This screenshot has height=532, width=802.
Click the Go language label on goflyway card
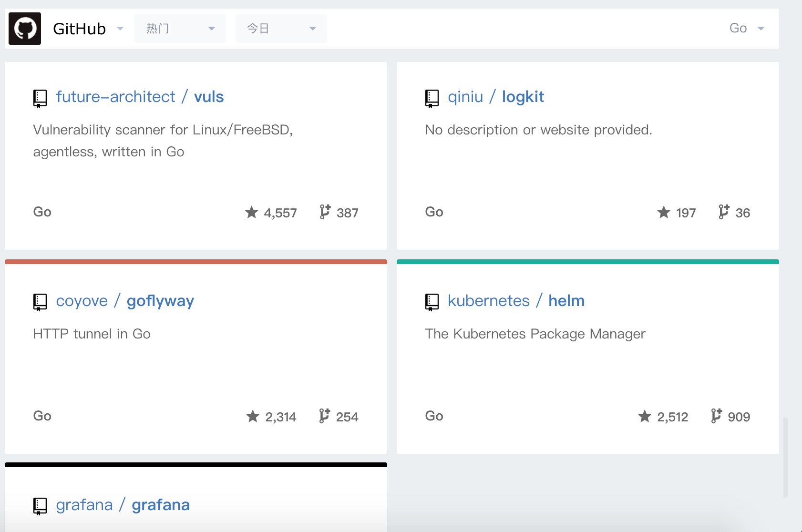coord(42,416)
